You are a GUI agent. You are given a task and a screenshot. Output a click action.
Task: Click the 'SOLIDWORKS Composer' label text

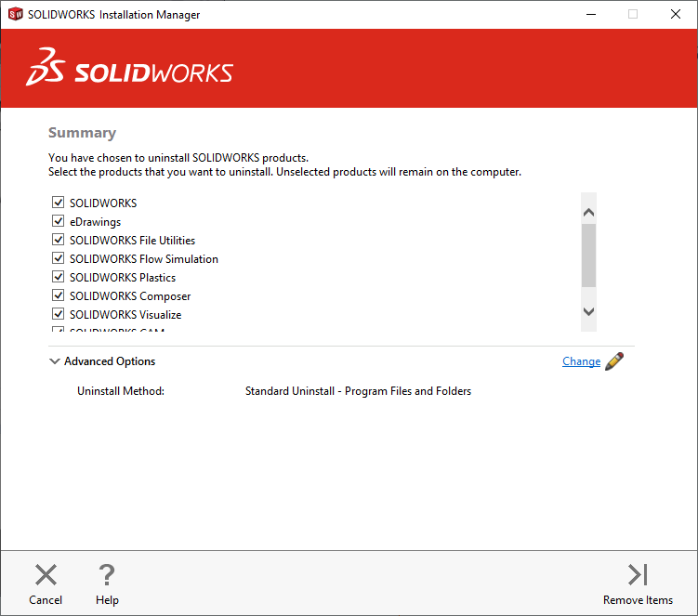130,296
